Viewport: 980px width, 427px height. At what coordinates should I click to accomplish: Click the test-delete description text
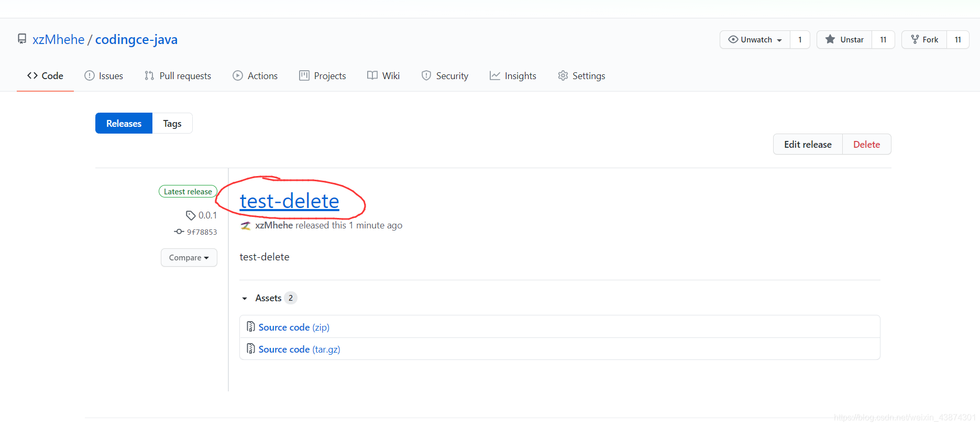(265, 257)
